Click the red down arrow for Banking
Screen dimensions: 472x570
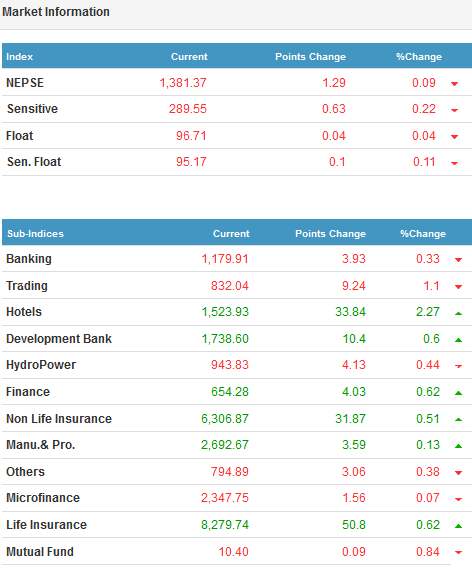458,260
